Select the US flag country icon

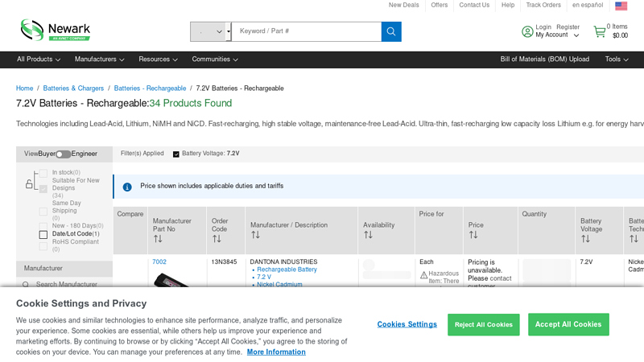pyautogui.click(x=621, y=6)
